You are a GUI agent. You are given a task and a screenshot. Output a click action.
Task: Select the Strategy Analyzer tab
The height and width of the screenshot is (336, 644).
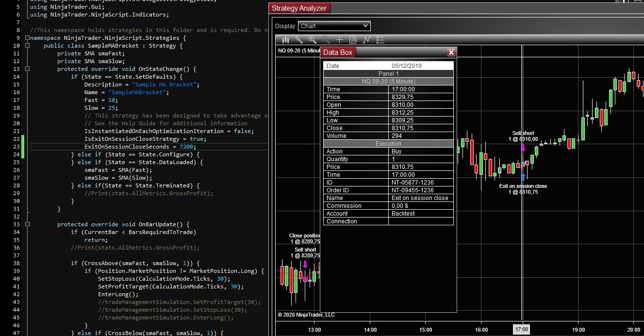pyautogui.click(x=299, y=8)
